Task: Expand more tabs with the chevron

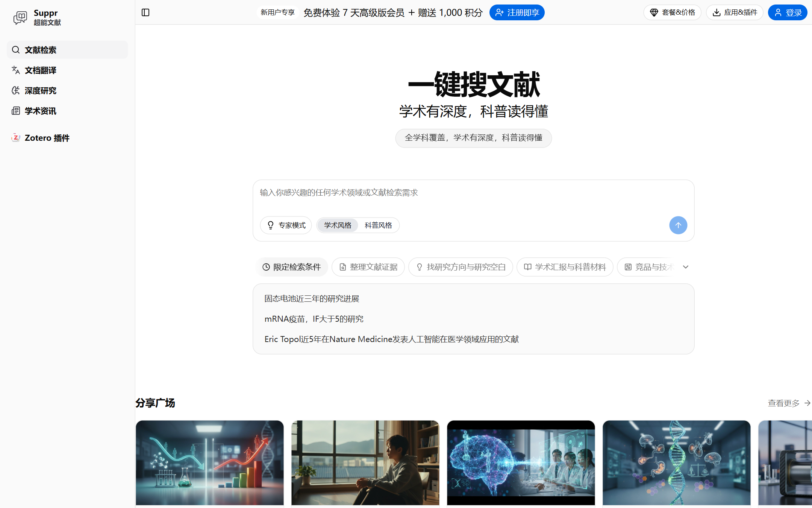Action: (x=686, y=267)
